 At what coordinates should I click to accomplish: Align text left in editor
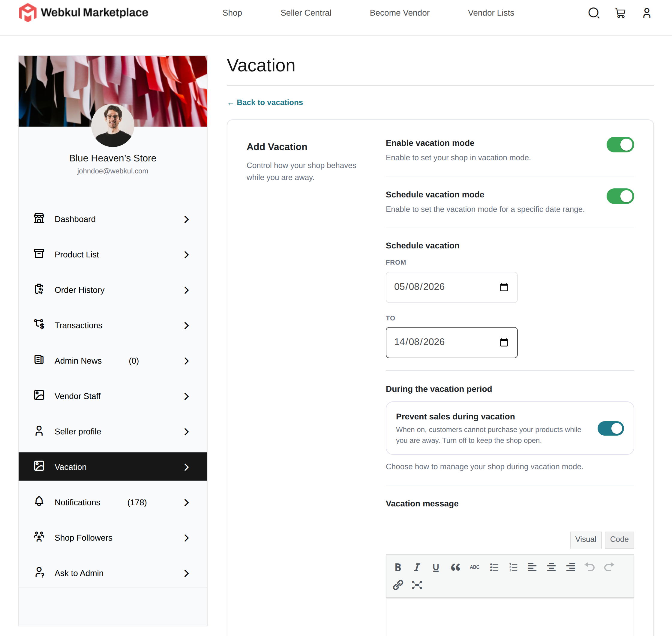click(x=532, y=567)
